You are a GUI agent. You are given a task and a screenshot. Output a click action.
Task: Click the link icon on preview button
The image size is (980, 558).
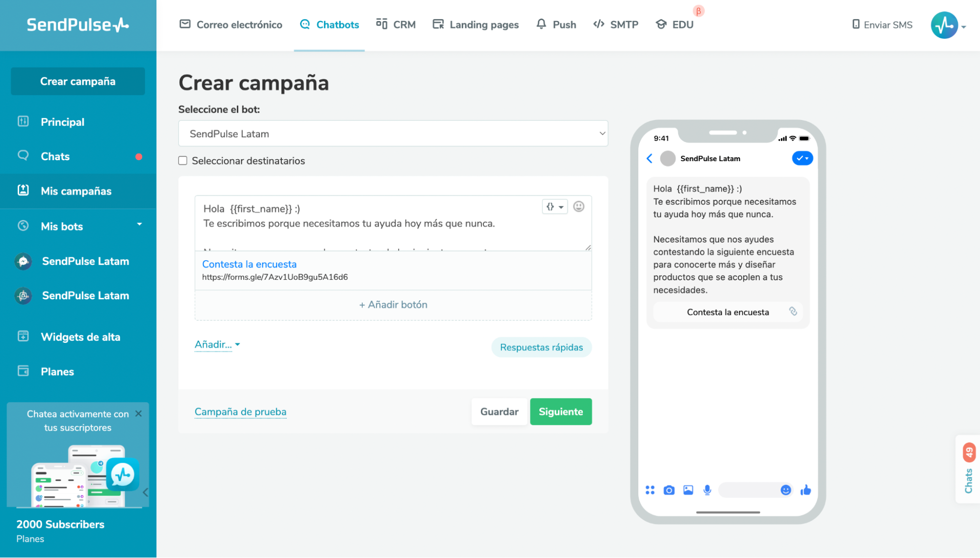click(793, 312)
